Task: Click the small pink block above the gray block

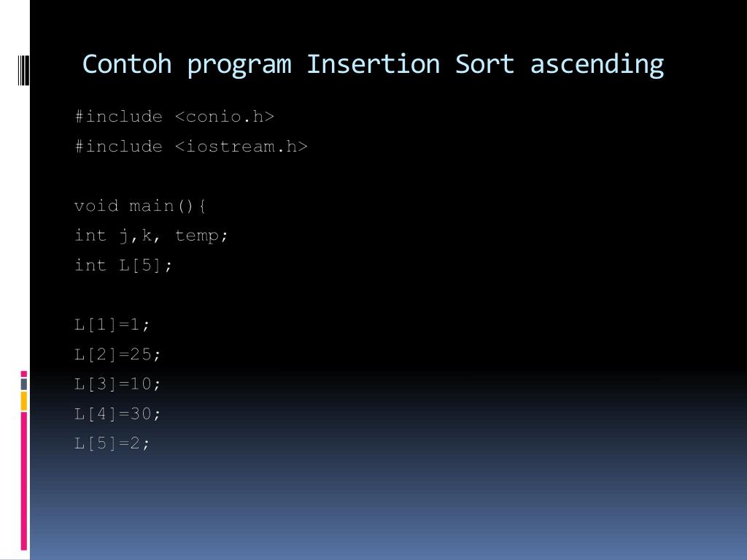Action: [24, 374]
